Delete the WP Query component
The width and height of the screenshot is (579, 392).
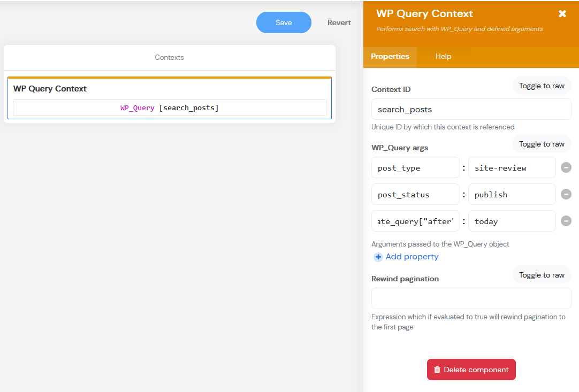click(471, 370)
